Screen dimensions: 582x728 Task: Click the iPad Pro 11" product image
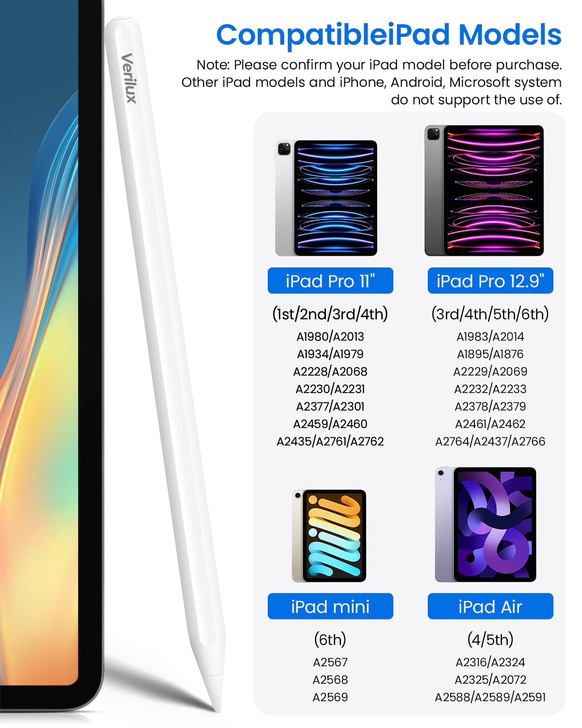[326, 198]
